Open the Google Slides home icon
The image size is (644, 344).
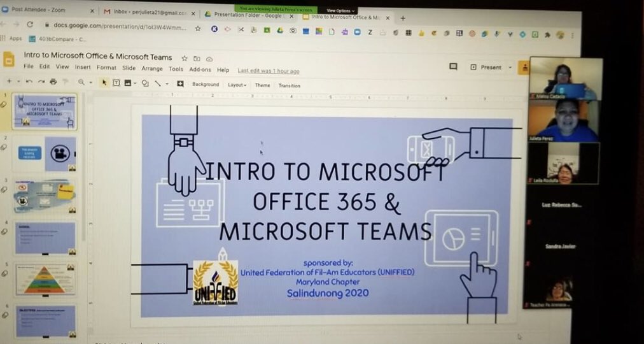pos(9,60)
